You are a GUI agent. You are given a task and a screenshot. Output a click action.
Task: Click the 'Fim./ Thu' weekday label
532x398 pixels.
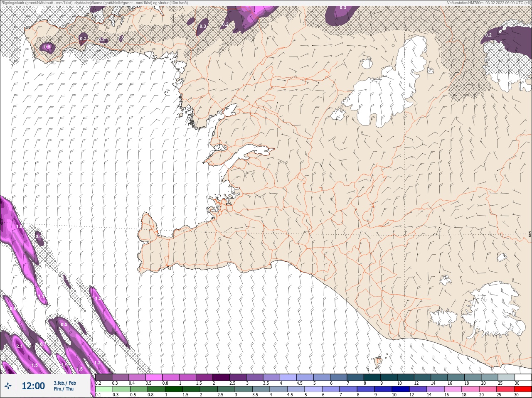[x=64, y=389]
